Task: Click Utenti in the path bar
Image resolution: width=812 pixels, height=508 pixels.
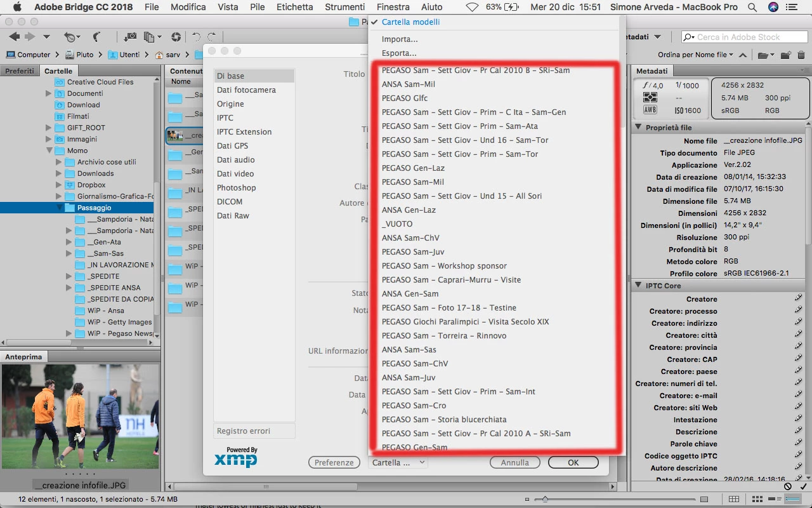Action: [123, 55]
